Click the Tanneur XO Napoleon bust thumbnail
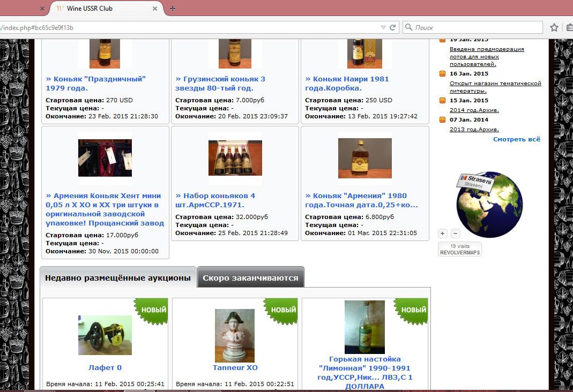Screen dimensions: 573x392 coord(235,335)
